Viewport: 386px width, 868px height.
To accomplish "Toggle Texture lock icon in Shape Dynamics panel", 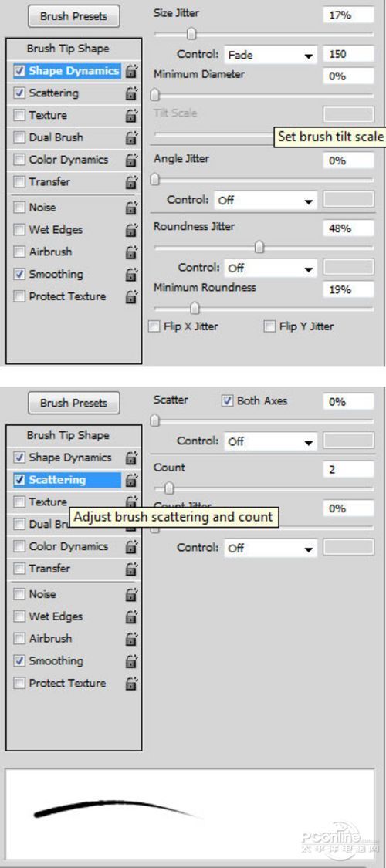I will [131, 115].
